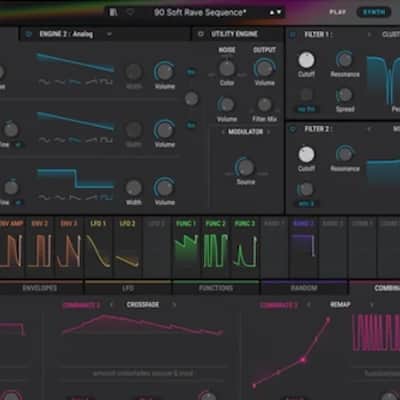Toggle Utility Engine power button
Viewport: 400px width, 400px height.
pos(201,34)
